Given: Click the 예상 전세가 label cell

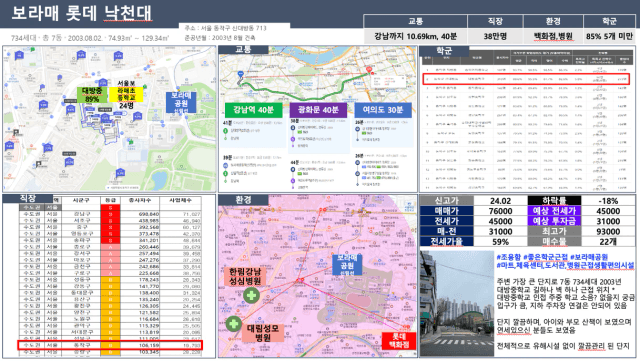Looking at the screenshot, I should (554, 211).
